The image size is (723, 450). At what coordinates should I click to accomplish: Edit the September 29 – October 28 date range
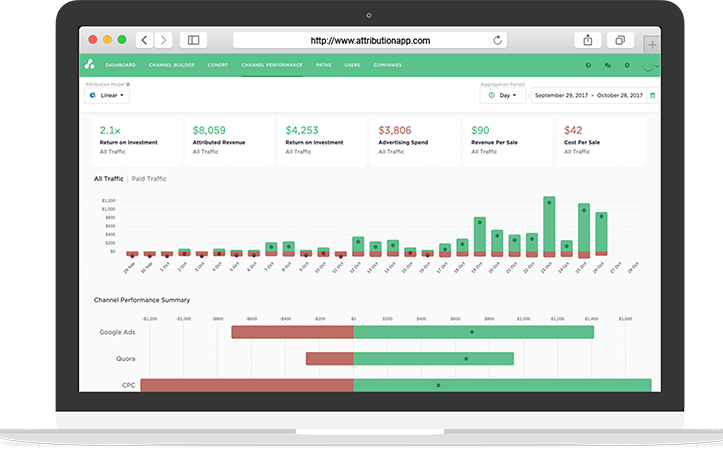click(589, 95)
